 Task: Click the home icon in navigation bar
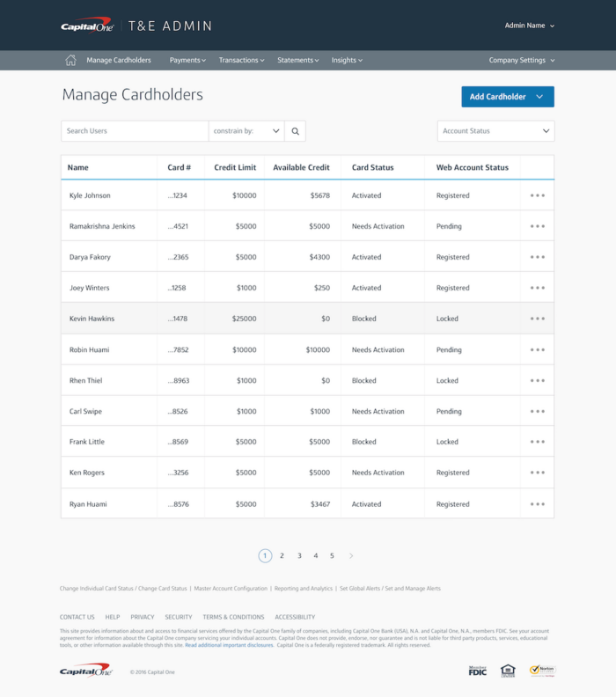[70, 61]
